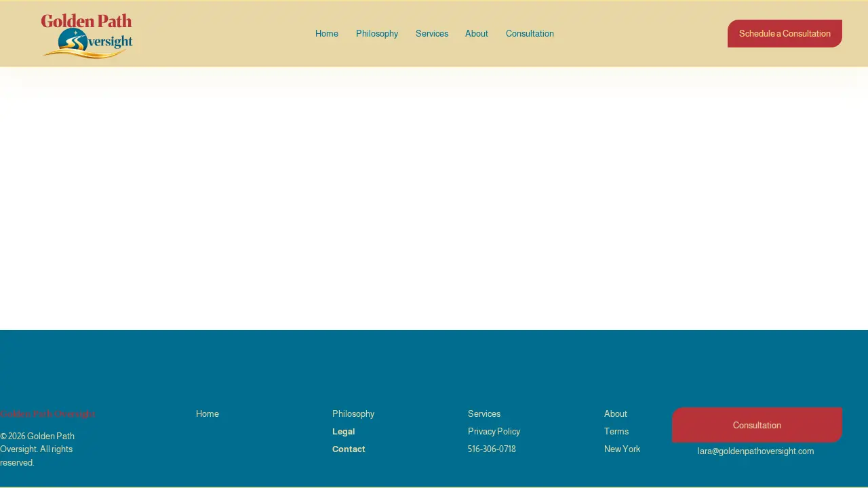Image resolution: width=868 pixels, height=488 pixels.
Task: Follow the footer Home link
Action: coord(208,414)
